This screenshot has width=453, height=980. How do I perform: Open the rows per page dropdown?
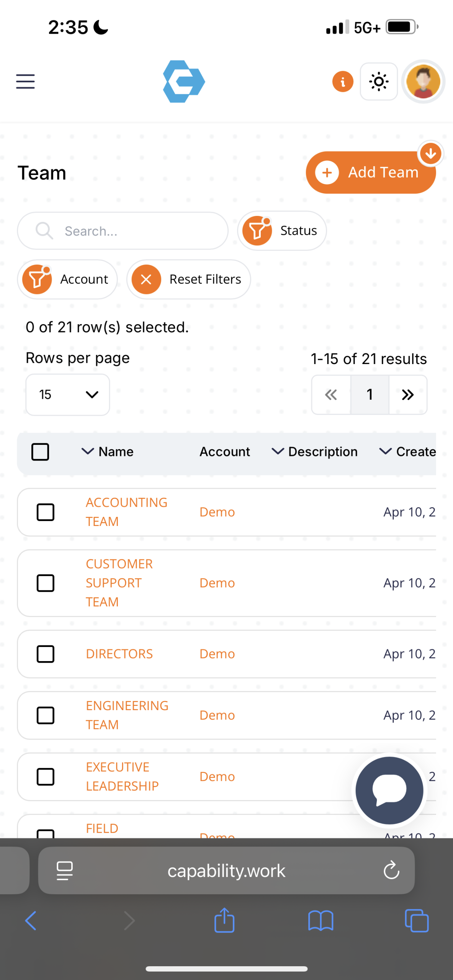pos(68,394)
